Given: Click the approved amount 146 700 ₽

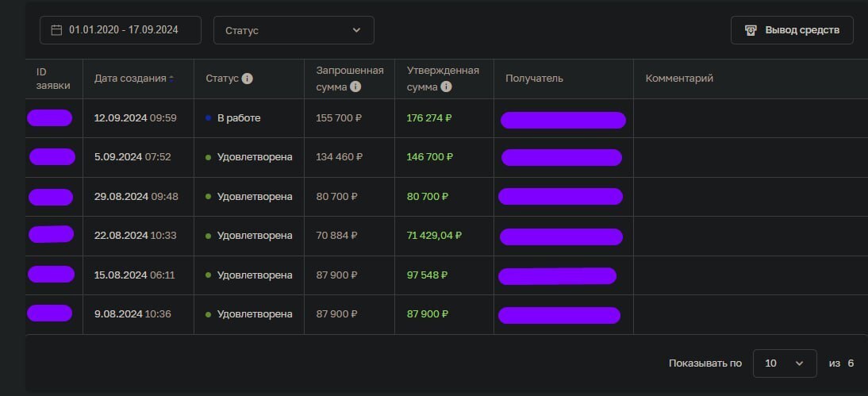Looking at the screenshot, I should tap(430, 157).
